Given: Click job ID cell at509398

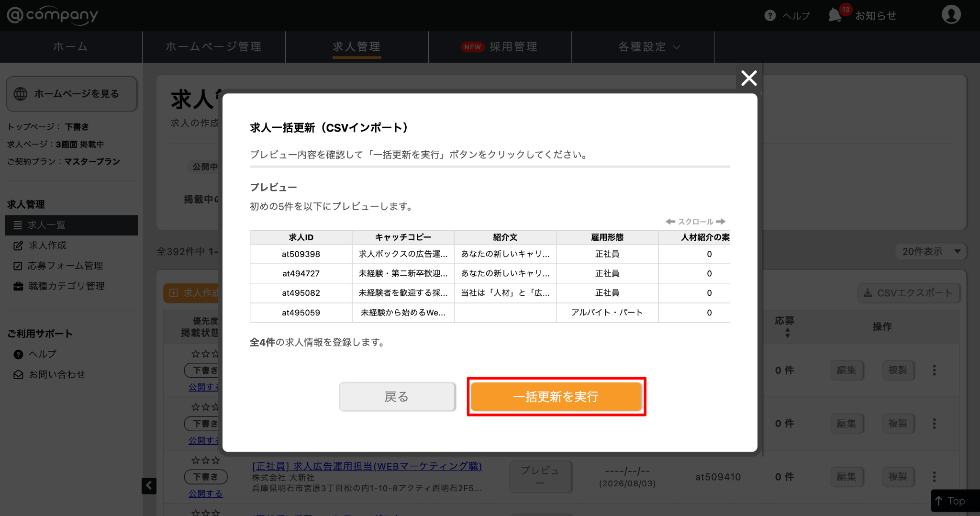Looking at the screenshot, I should pyautogui.click(x=301, y=254).
